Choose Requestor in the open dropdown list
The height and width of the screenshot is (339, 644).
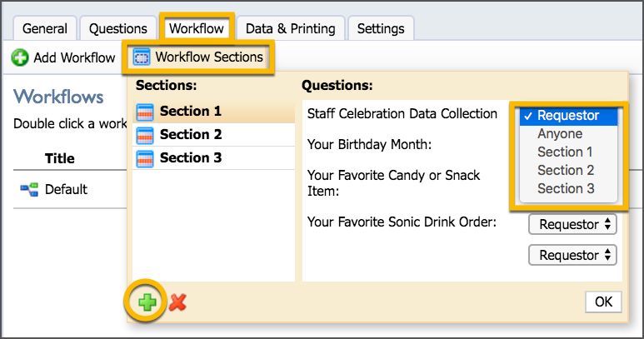coord(568,116)
